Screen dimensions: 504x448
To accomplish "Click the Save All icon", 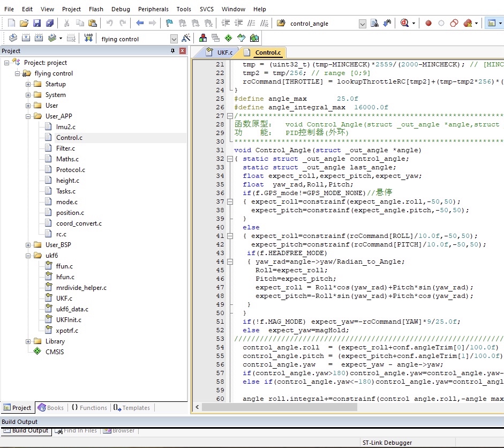I will coord(50,23).
